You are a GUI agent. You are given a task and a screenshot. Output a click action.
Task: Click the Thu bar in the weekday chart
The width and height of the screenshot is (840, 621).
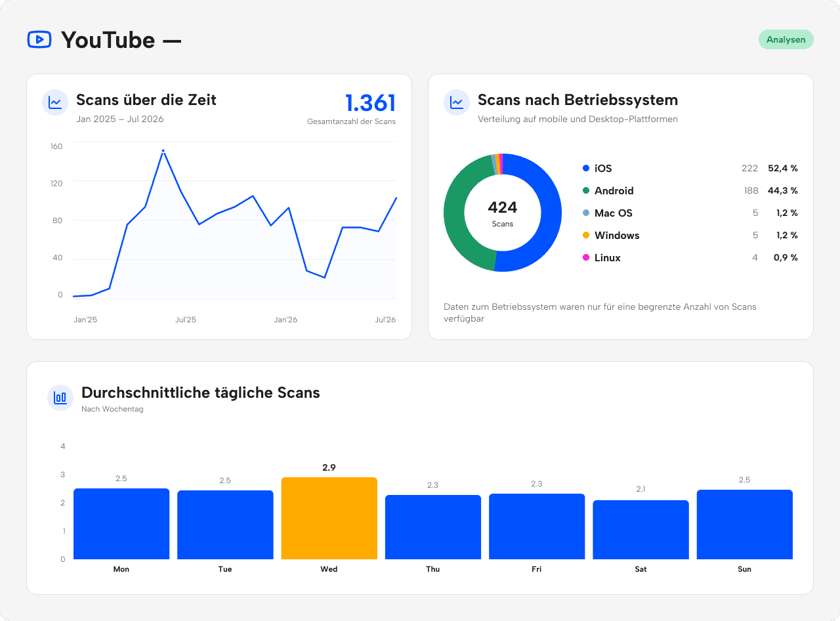[433, 527]
